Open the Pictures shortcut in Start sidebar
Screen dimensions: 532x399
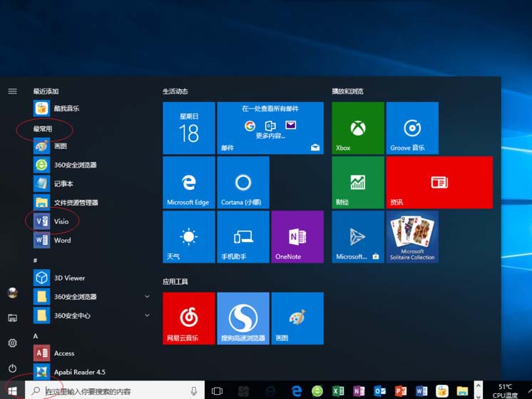[13, 318]
